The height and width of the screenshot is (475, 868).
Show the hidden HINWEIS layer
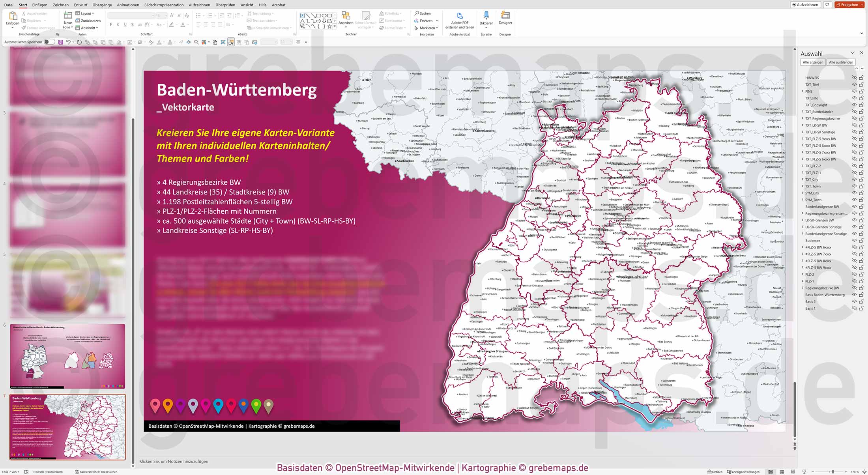click(854, 78)
